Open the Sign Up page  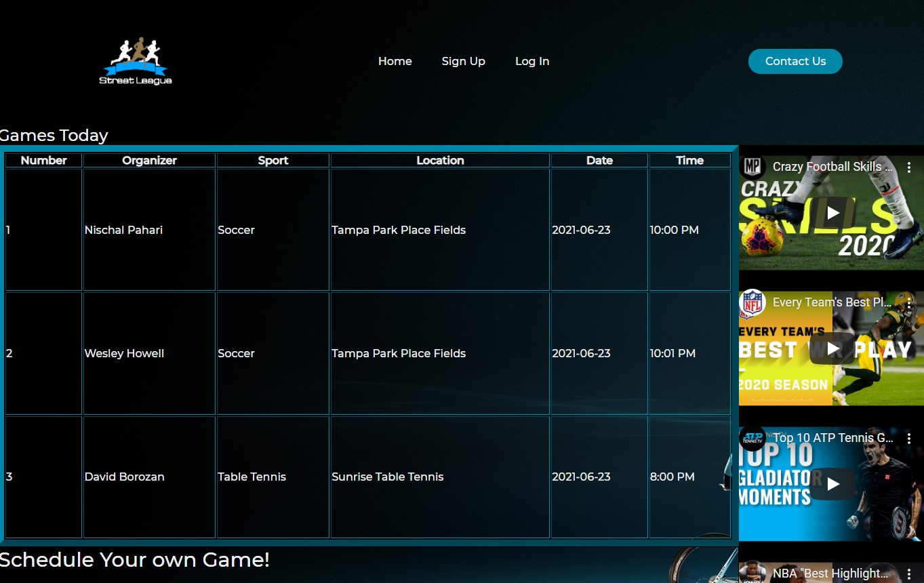click(464, 61)
